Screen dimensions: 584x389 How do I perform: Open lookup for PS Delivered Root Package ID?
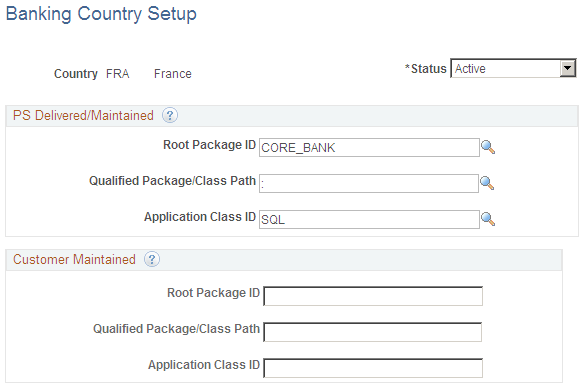488,147
